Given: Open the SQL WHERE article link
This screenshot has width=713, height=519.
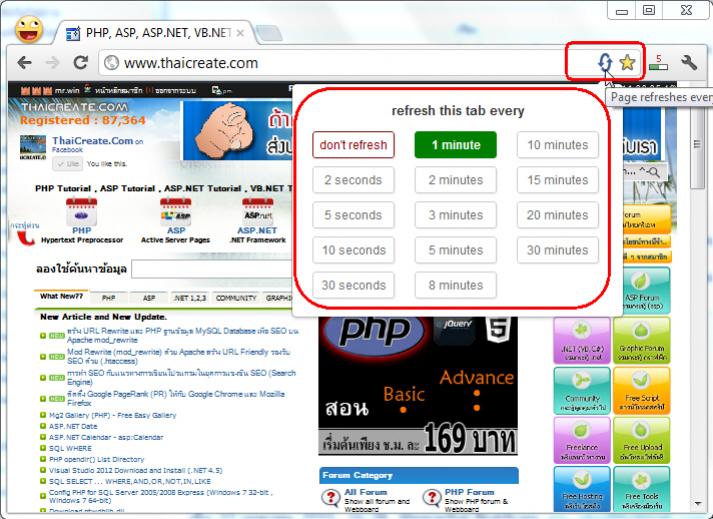Looking at the screenshot, I should pos(70,448).
